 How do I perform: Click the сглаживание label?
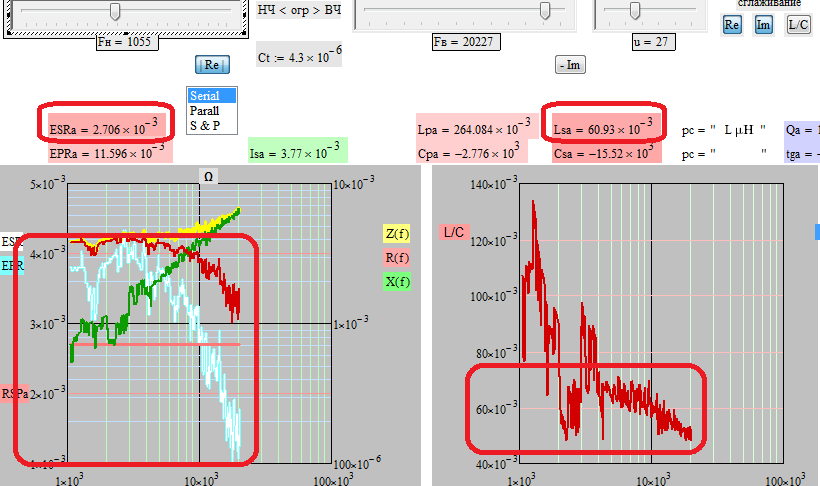tap(769, 4)
